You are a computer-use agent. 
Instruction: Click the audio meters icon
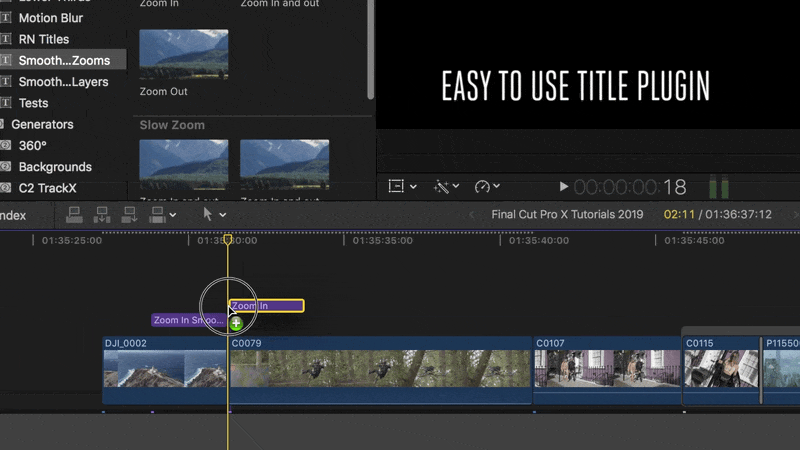[719, 187]
